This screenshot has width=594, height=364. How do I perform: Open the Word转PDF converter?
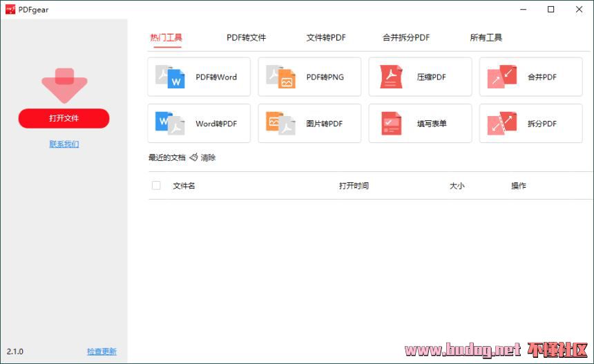pos(199,124)
